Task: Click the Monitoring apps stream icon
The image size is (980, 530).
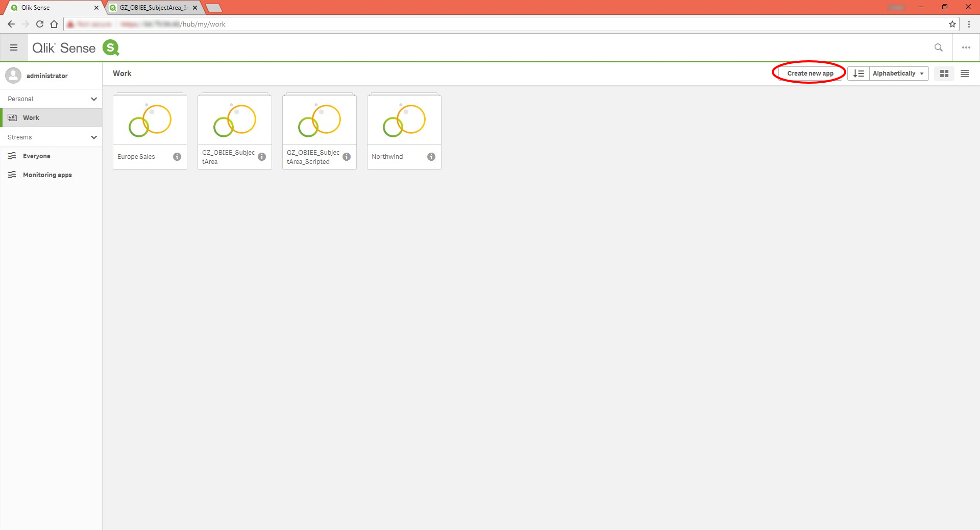Action: pyautogui.click(x=12, y=175)
